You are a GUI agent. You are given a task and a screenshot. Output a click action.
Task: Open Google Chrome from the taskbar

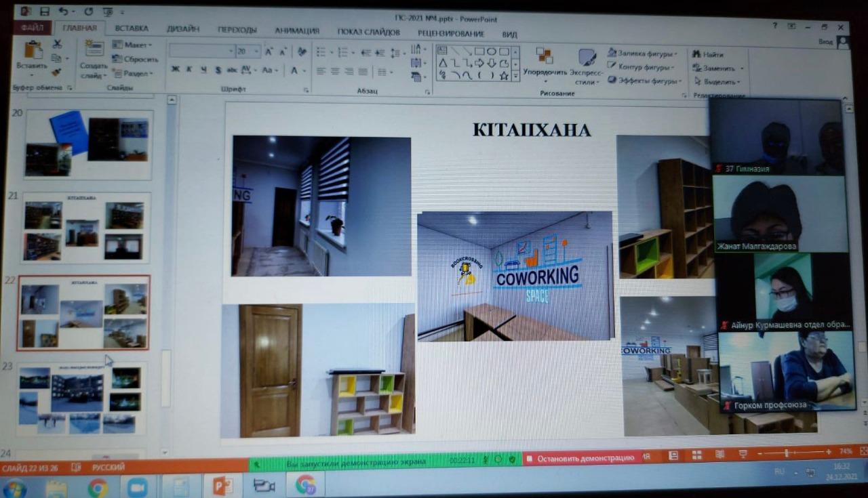[98, 486]
